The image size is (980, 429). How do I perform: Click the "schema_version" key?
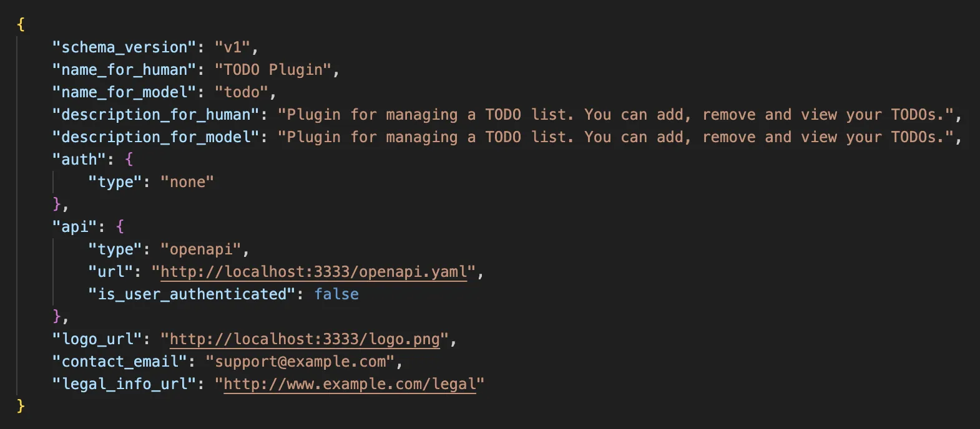124,47
